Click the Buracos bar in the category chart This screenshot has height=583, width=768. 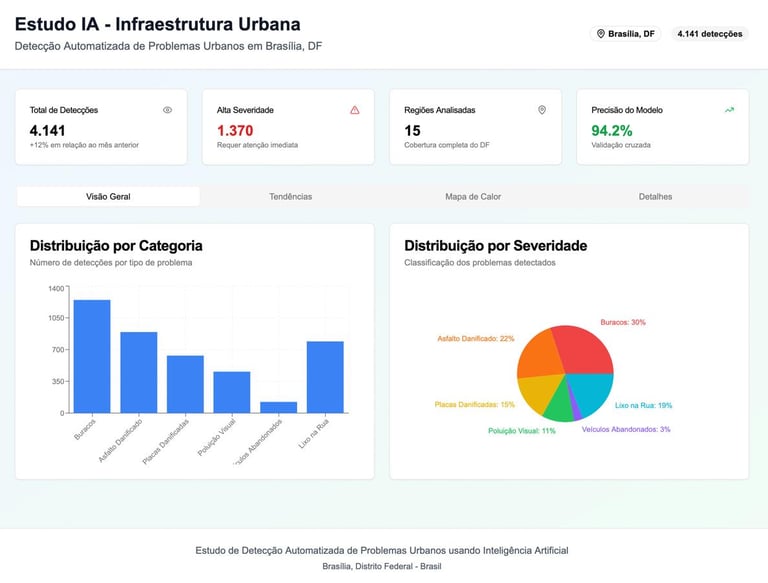click(x=92, y=356)
